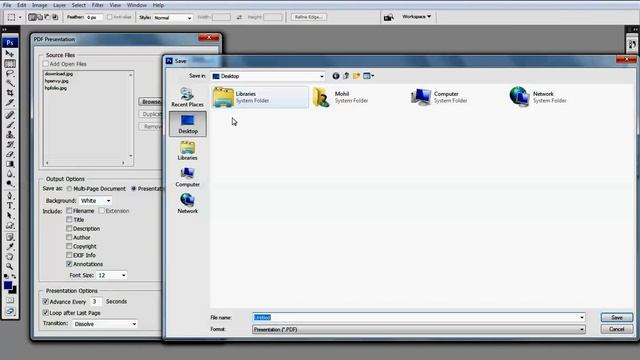Enable the Copyright include checkbox
The image size is (640, 360).
pos(69,246)
